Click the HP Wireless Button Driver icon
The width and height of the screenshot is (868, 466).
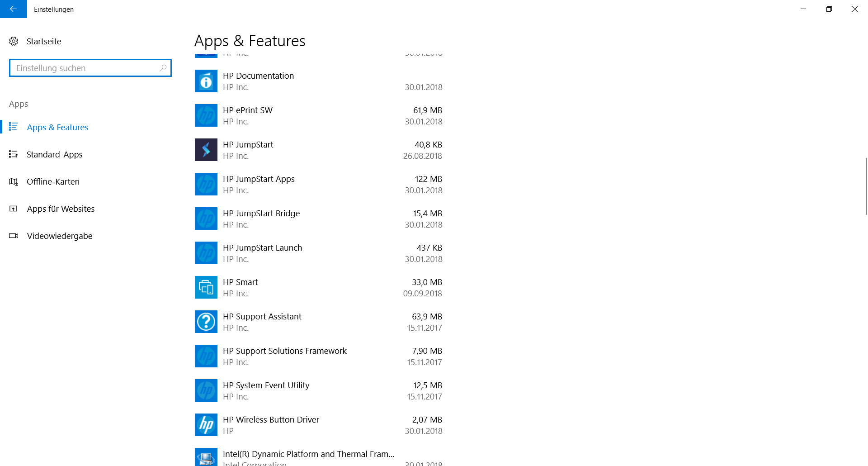pos(206,425)
